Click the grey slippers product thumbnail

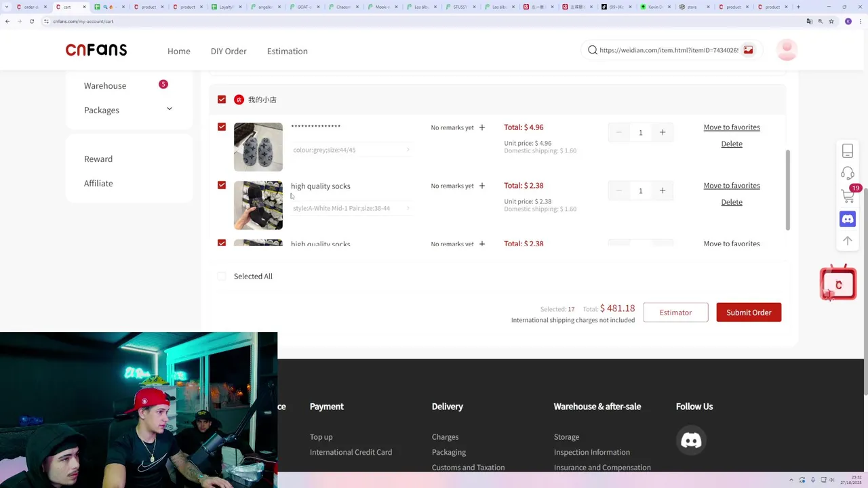[258, 147]
